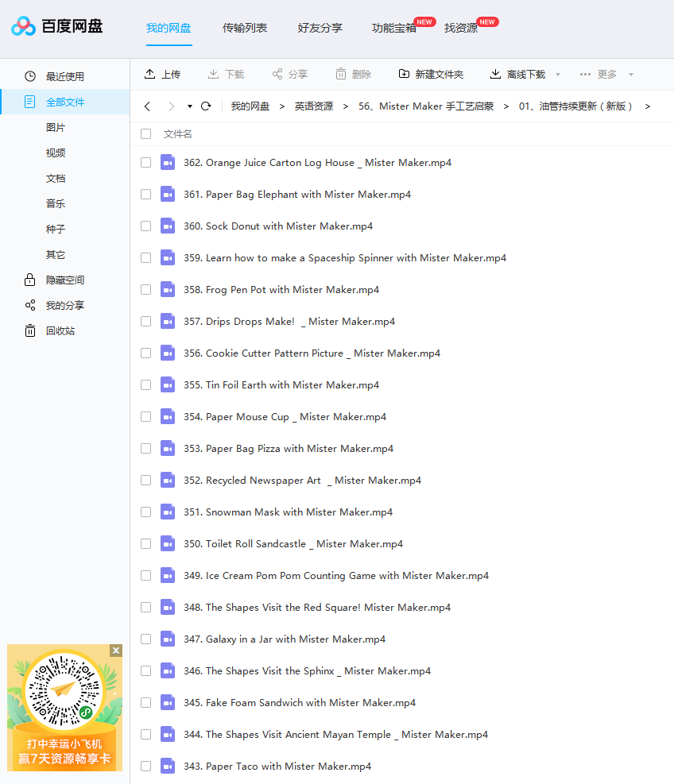This screenshot has width=674, height=784.
Task: Select 种子 category in sidebar
Action: [x=56, y=229]
